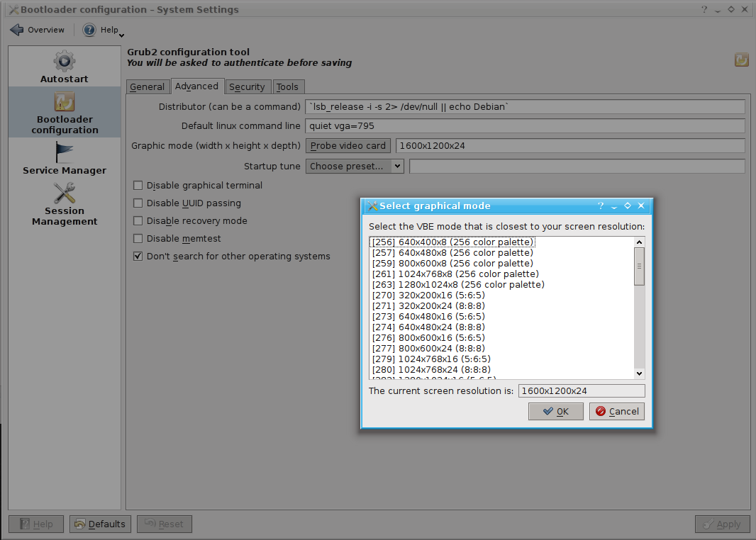Click the Distributor command input field
756x540 pixels.
click(525, 106)
